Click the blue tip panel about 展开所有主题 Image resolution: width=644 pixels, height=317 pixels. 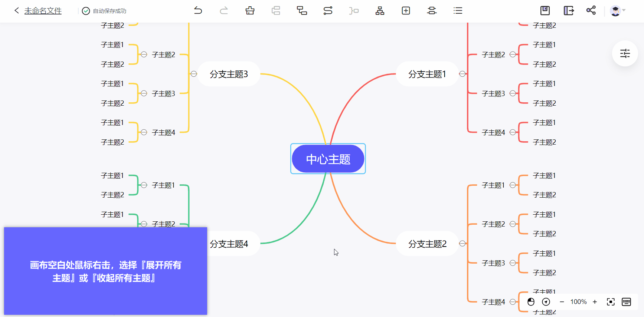pyautogui.click(x=105, y=271)
